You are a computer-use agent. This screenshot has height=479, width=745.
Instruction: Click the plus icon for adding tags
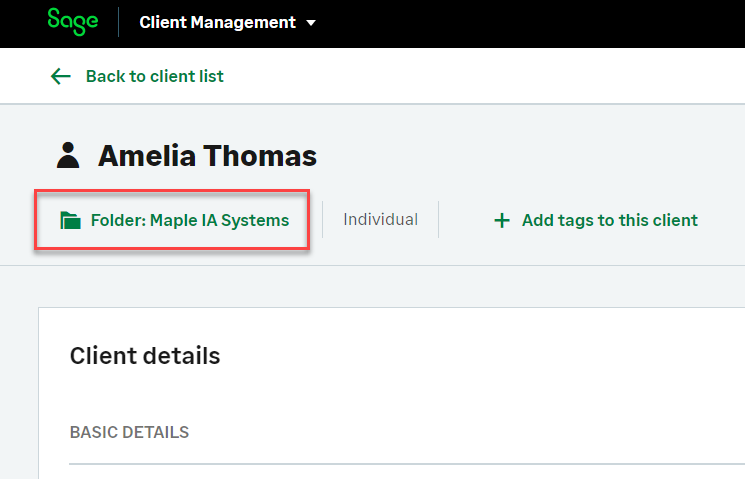click(502, 220)
